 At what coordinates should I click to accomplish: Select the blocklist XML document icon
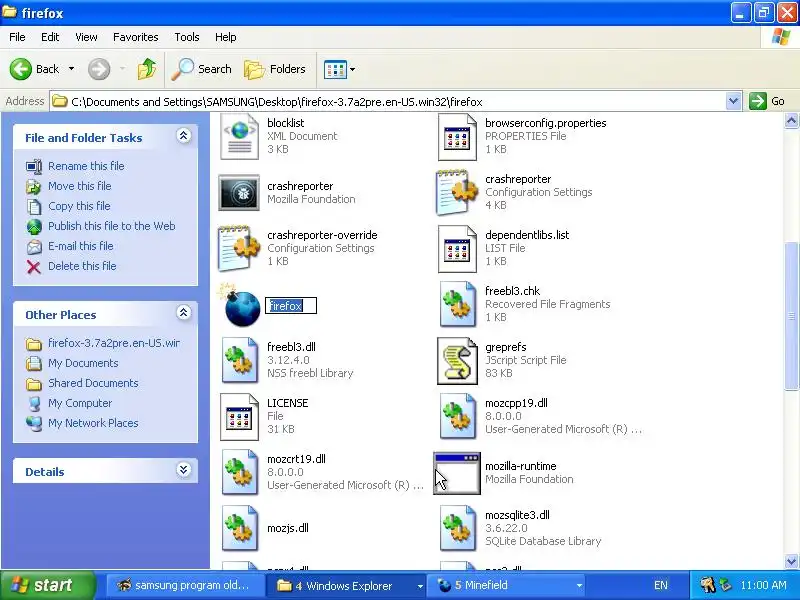click(239, 137)
